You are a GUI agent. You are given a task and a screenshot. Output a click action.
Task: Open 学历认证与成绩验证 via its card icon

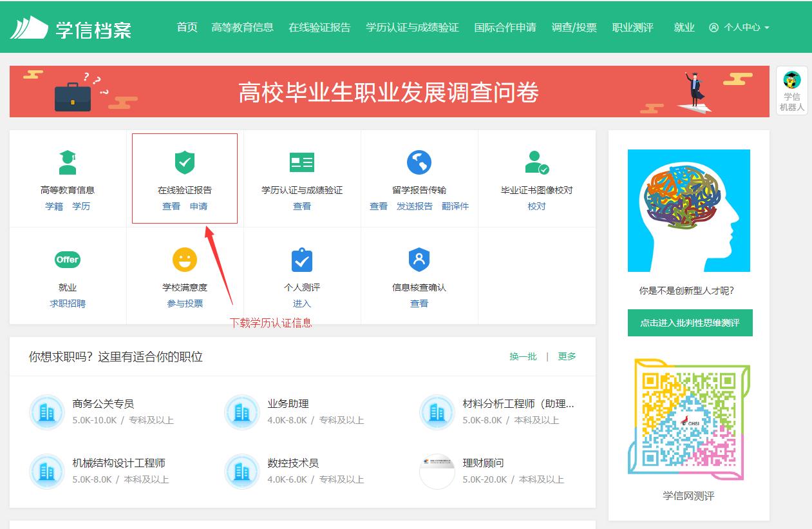point(302,162)
